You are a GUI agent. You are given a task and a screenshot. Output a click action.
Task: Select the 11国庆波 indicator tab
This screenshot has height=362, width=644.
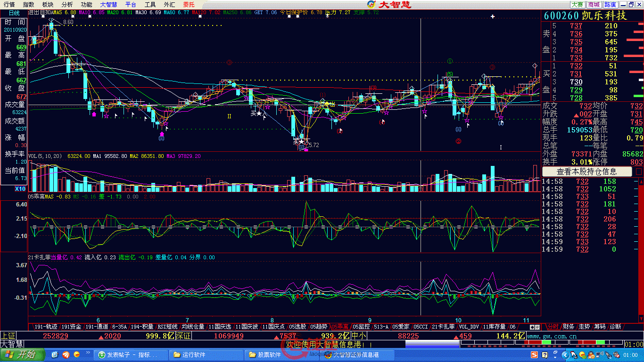pyautogui.click(x=247, y=326)
